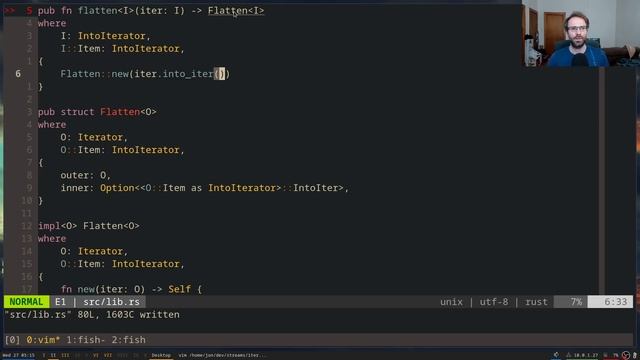The width and height of the screenshot is (640, 360).
Task: Click the flatten function name after pub fn
Action: pyautogui.click(x=98, y=11)
